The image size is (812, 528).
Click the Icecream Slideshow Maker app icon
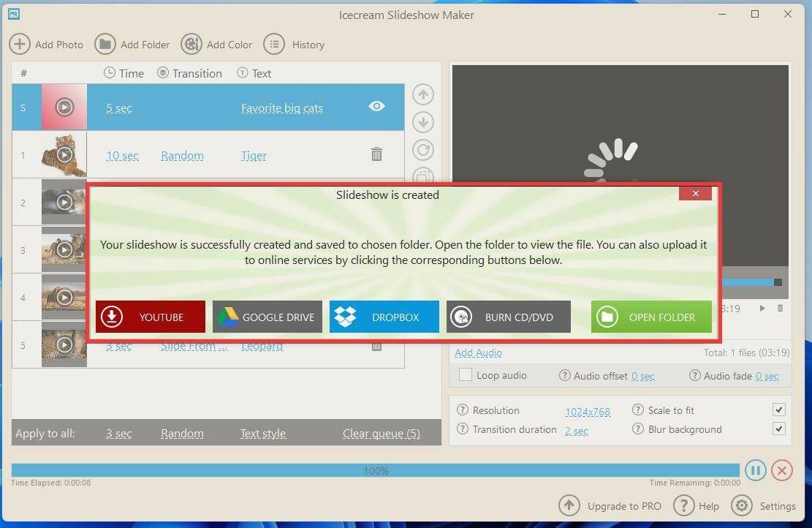pos(14,14)
